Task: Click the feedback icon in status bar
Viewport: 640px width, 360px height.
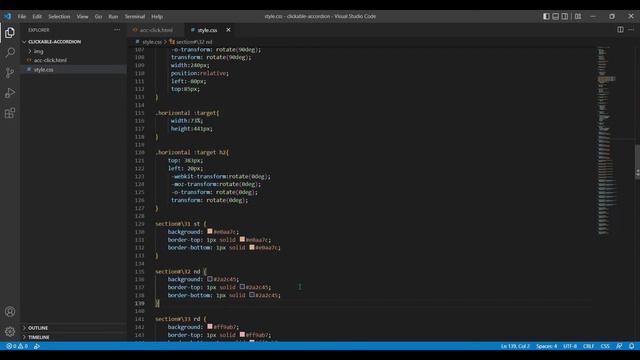Action: coord(619,346)
